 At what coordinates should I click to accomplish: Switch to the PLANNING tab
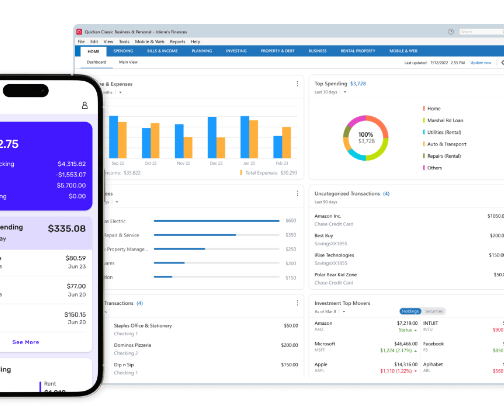click(x=202, y=51)
